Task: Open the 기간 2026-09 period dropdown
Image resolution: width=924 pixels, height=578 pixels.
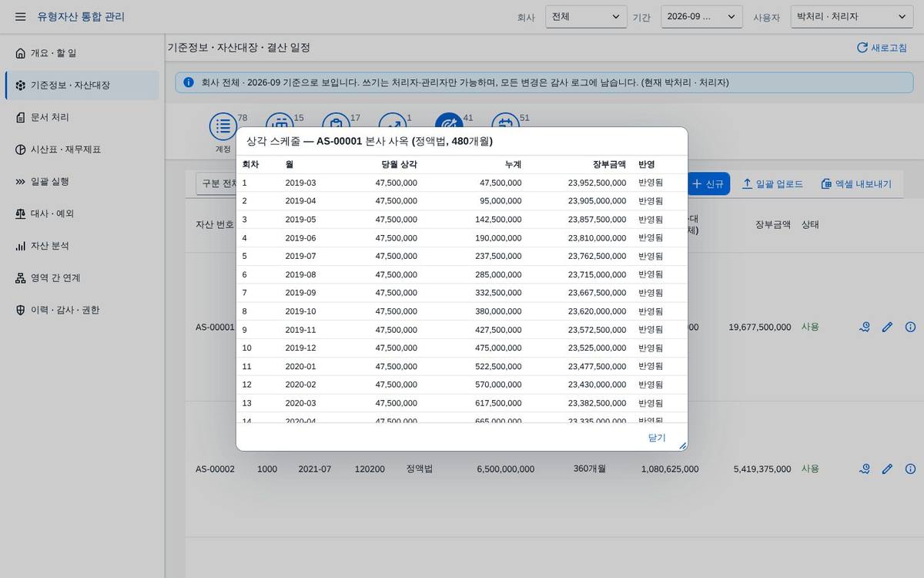Action: click(x=701, y=17)
